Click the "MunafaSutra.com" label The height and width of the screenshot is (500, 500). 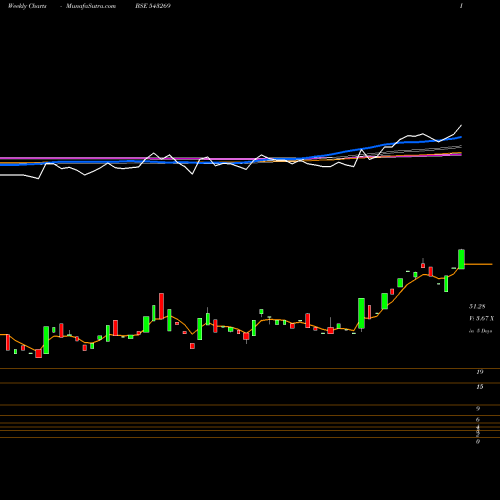click(91, 6)
